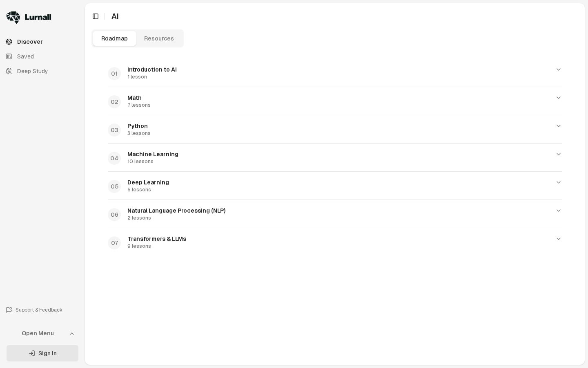Click the Open Menu chevron
The height and width of the screenshot is (368, 588).
click(x=72, y=334)
